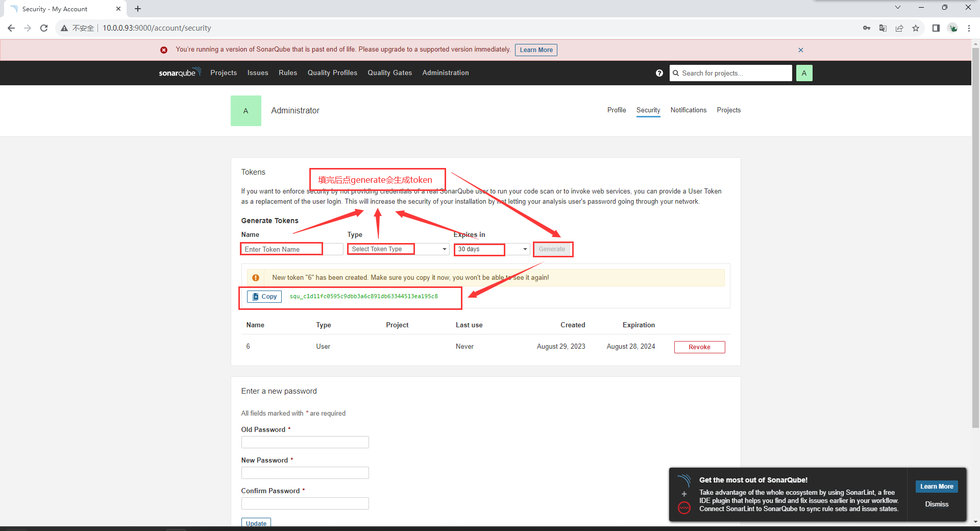Copy the newly generated token

click(x=264, y=297)
